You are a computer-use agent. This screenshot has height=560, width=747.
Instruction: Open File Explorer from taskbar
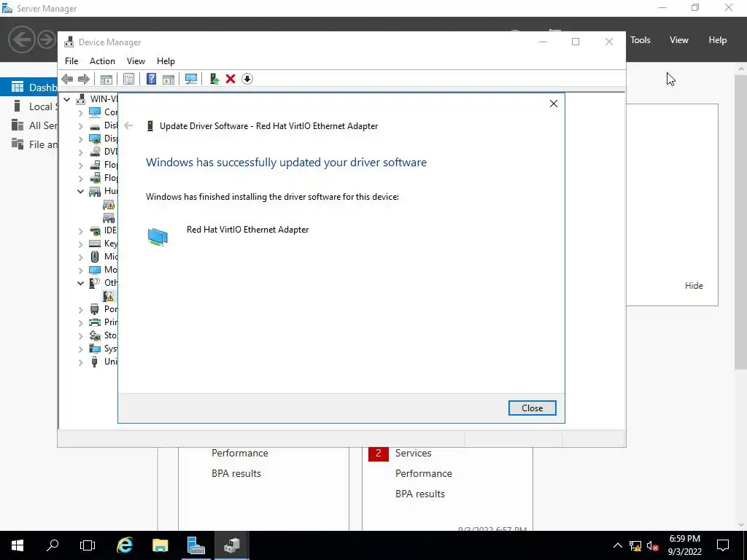(x=160, y=545)
